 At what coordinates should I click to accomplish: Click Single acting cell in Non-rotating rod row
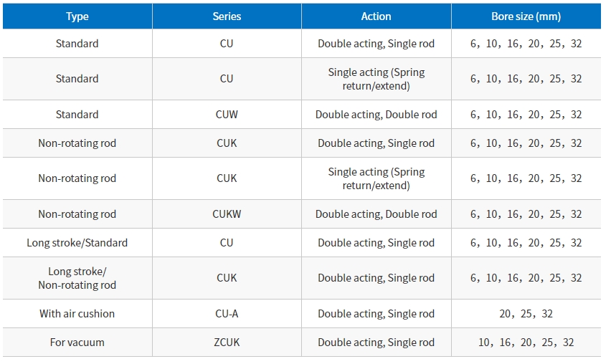tap(376, 178)
